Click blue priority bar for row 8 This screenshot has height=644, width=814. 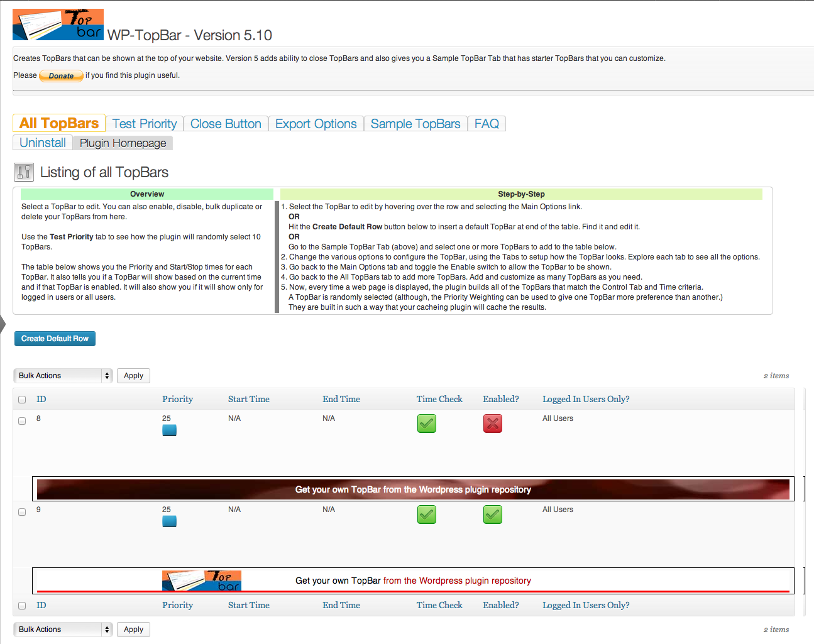169,430
